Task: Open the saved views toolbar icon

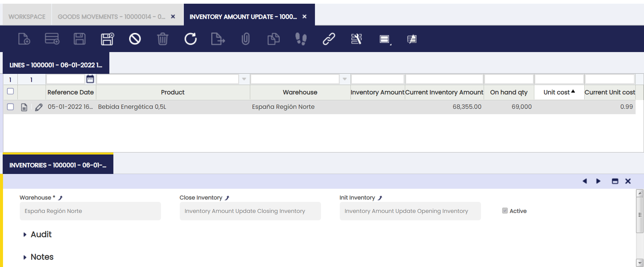Action: [385, 39]
